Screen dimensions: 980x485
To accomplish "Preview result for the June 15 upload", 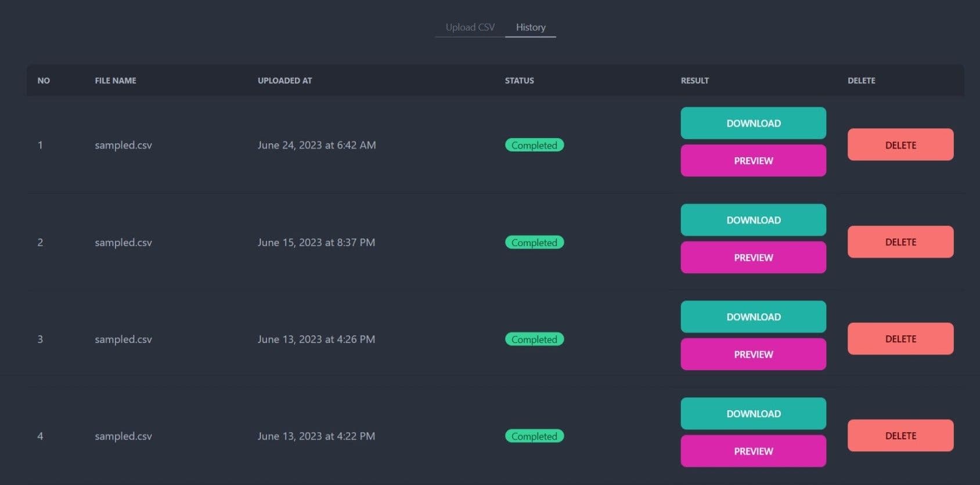I will pos(753,258).
